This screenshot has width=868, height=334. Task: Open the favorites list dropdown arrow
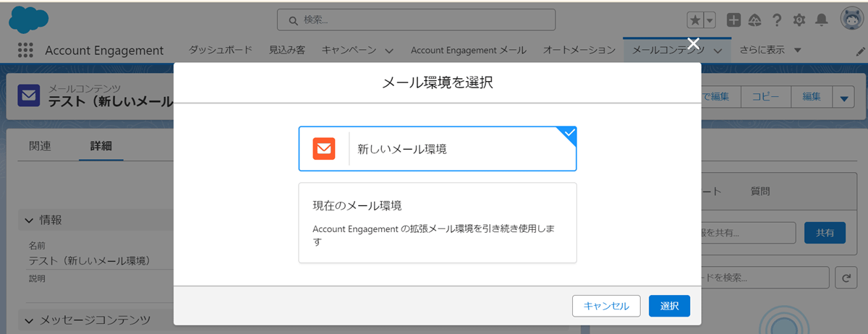tap(709, 20)
